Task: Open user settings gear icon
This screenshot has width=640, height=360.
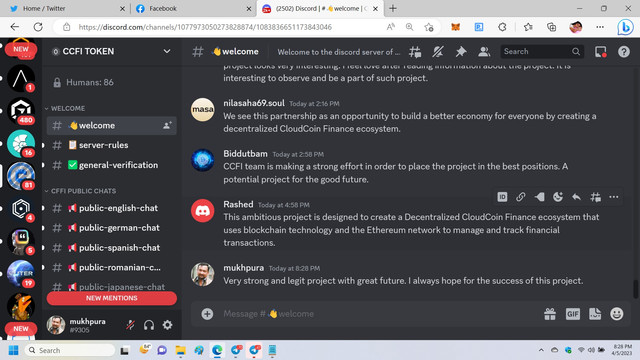Action: 167,325
